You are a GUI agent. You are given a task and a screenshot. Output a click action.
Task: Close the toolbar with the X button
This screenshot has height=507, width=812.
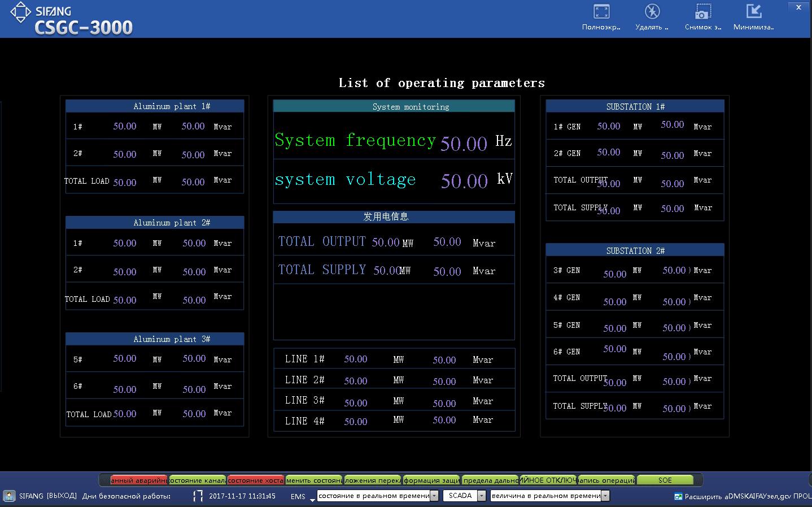pos(798,7)
